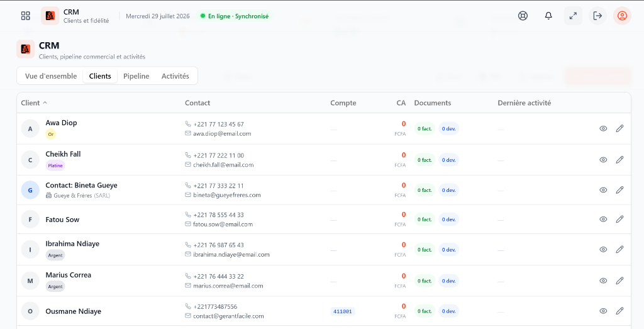The width and height of the screenshot is (644, 329).
Task: Go to the Activités tab
Action: pyautogui.click(x=175, y=76)
